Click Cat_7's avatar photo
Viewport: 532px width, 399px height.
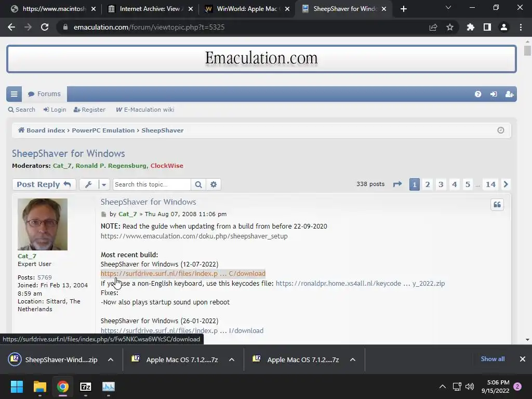point(43,224)
